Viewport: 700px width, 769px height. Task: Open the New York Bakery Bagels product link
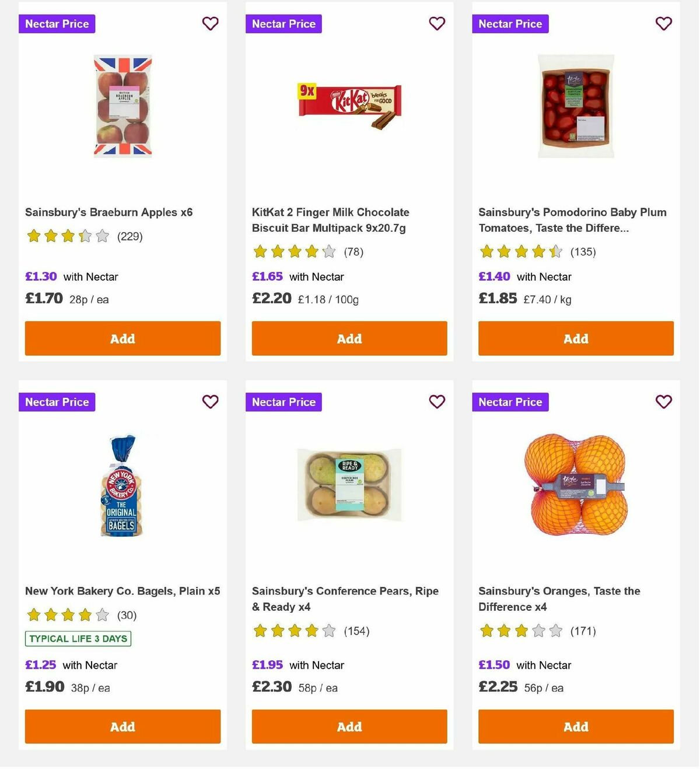tap(123, 591)
